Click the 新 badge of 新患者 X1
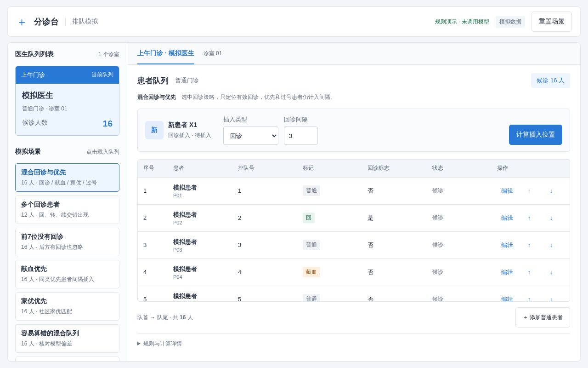588x368 pixels. point(154,130)
